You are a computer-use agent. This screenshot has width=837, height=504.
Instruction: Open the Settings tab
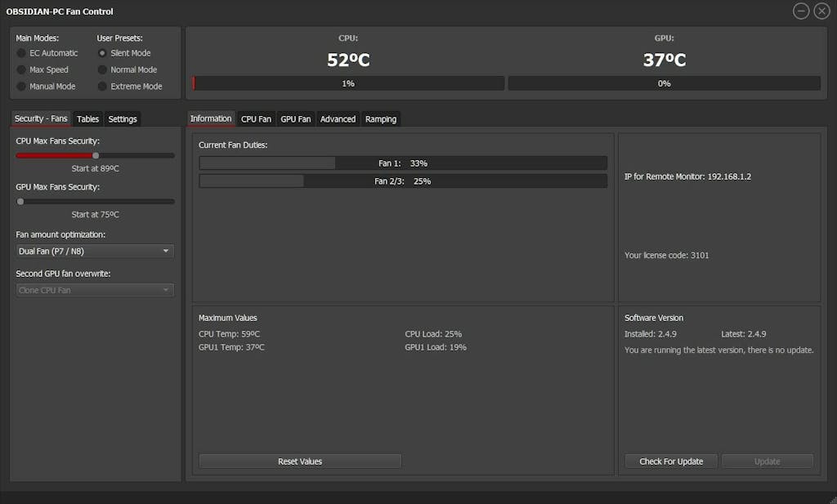pos(123,119)
